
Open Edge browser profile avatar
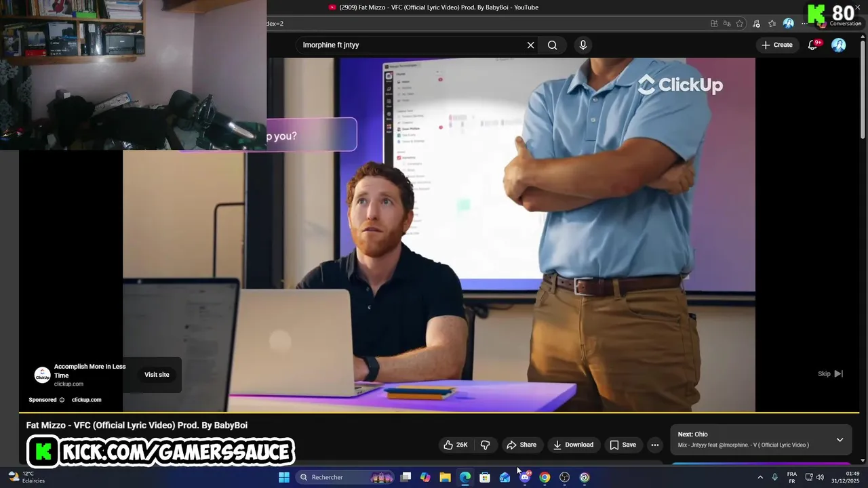[789, 24]
